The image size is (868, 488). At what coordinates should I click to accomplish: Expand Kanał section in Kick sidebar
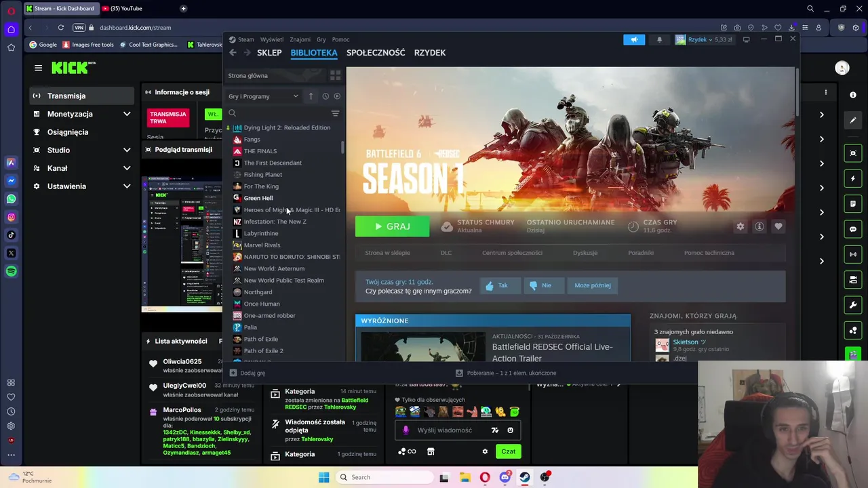pos(126,168)
